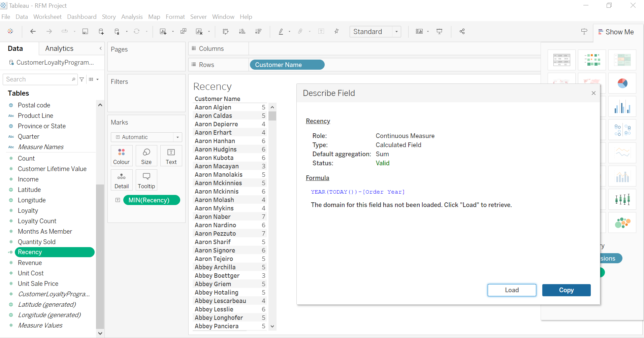Click the Sort Ascending toolbar icon

pos(242,31)
